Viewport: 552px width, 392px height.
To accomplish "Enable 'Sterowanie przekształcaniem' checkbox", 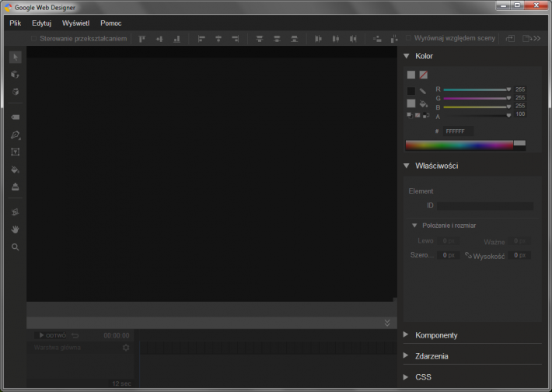I will [33, 38].
